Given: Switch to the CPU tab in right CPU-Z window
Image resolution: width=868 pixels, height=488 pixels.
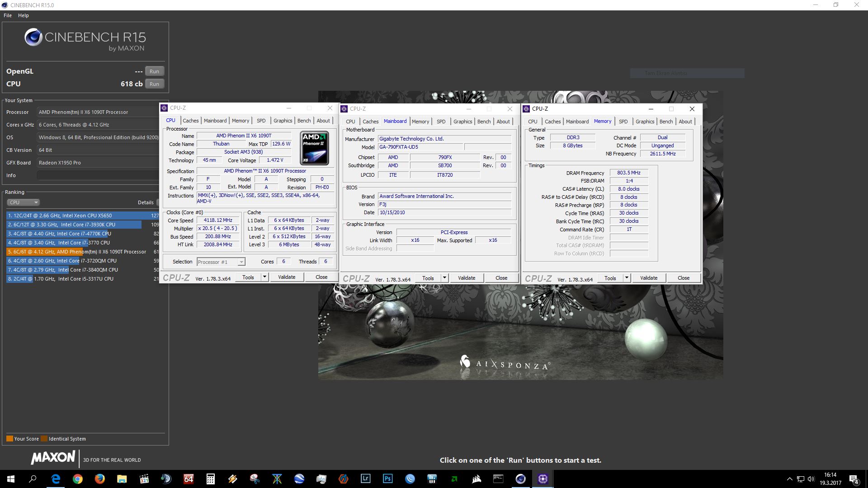Looking at the screenshot, I should (533, 122).
